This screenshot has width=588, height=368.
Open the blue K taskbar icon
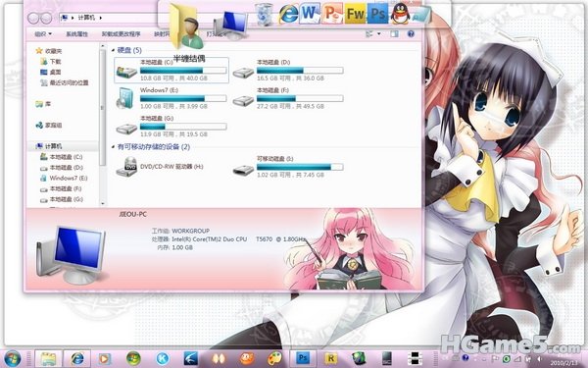tap(163, 358)
